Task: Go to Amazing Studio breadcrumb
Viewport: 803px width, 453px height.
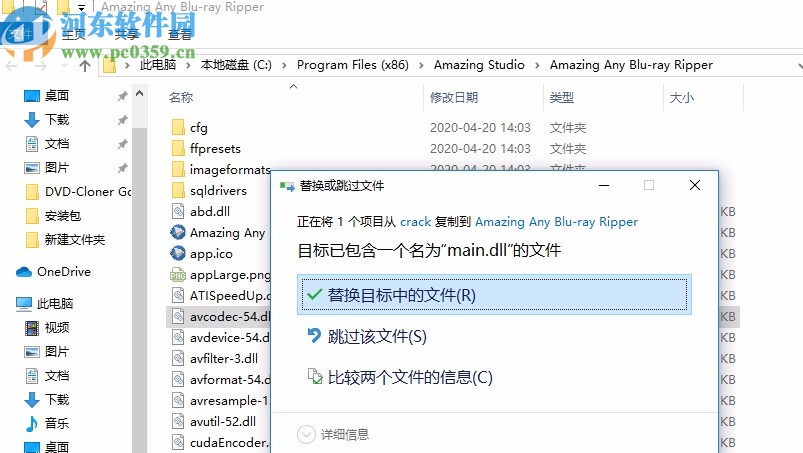Action: click(x=479, y=65)
